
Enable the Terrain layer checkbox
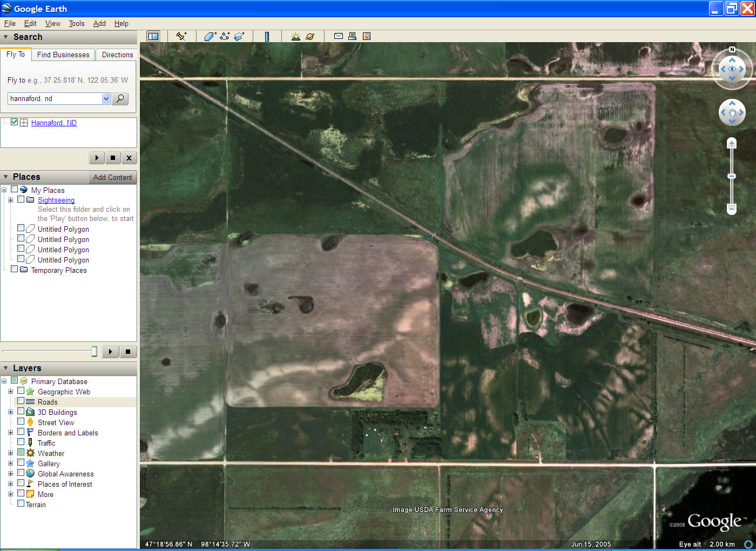(x=21, y=503)
